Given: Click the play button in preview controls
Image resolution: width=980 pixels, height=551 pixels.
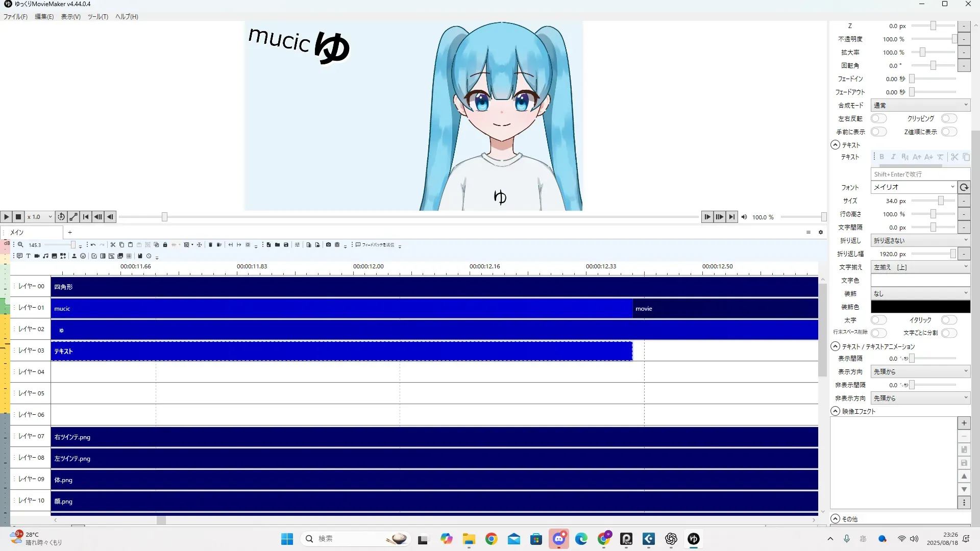Looking at the screenshot, I should [6, 217].
